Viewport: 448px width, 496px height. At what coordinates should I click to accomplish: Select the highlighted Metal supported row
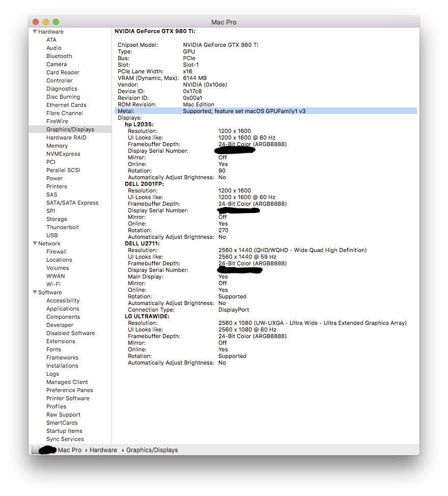pyautogui.click(x=266, y=111)
